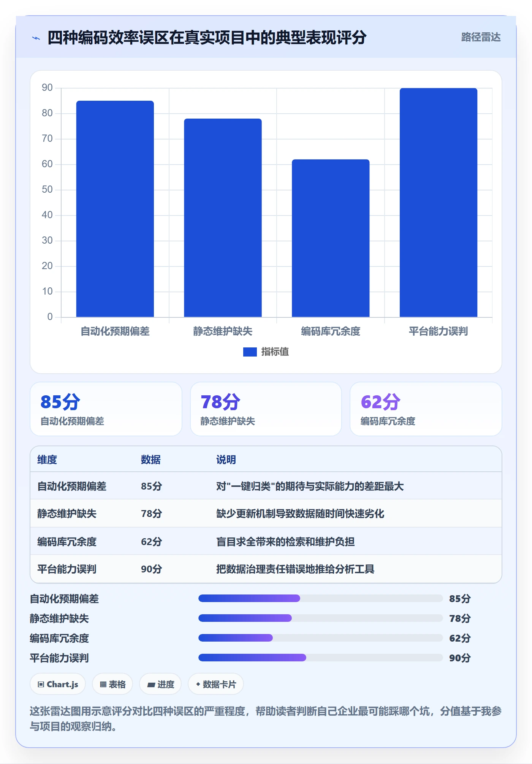This screenshot has width=532, height=764.
Task: Click the 90分 cell in the table
Action: point(152,569)
